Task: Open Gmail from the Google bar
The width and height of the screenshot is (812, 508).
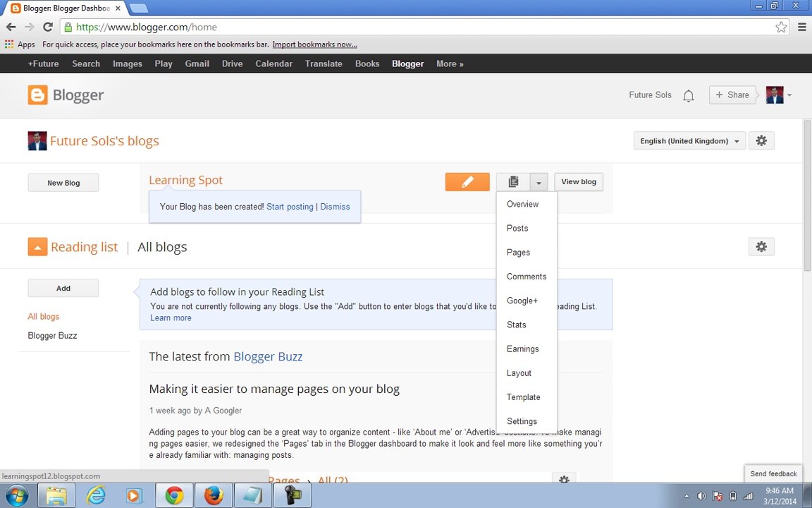Action: 197,64
